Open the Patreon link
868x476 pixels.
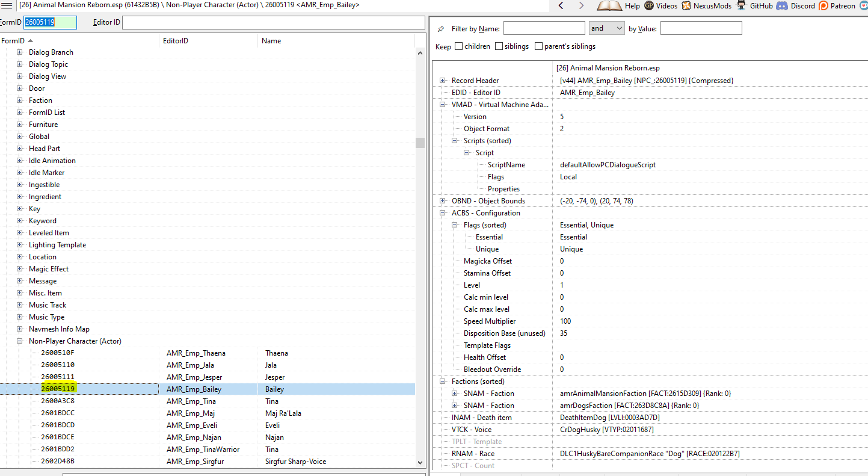(x=837, y=5)
